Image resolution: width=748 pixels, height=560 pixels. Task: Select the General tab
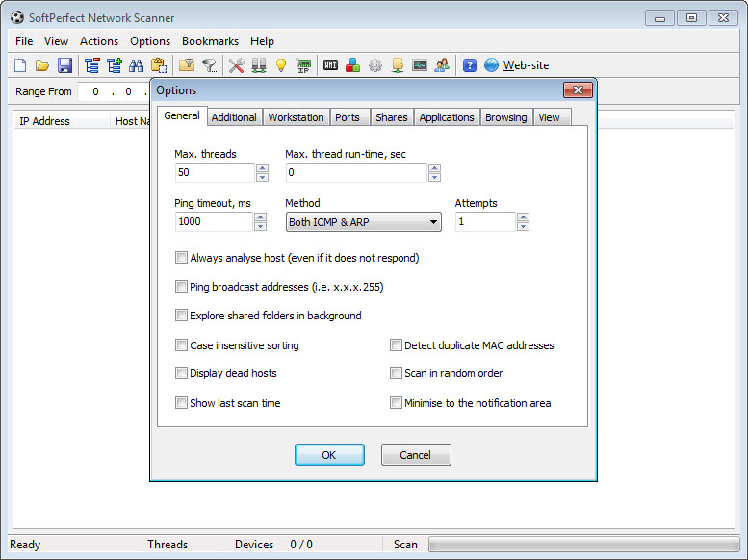point(182,115)
